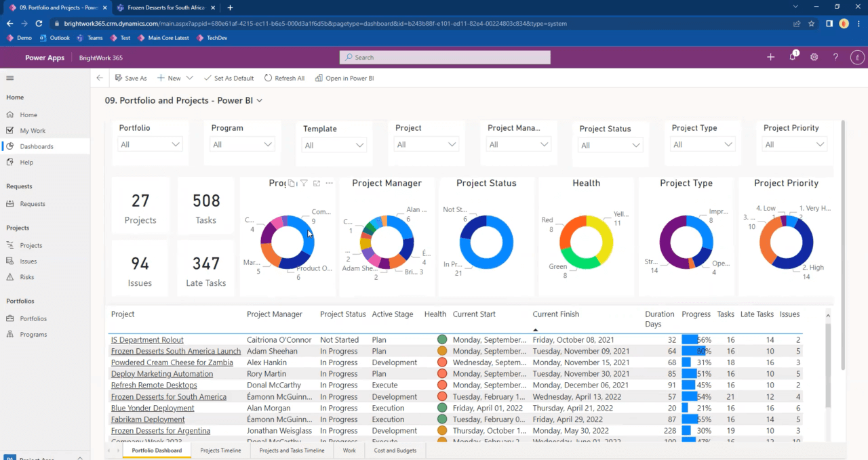This screenshot has width=868, height=460.
Task: Open the notifications bell
Action: [792, 58]
